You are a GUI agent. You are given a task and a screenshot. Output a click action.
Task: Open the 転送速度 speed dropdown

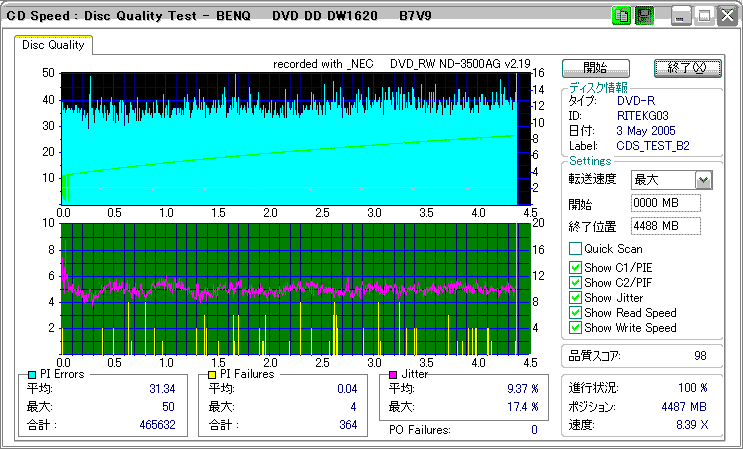[x=703, y=180]
